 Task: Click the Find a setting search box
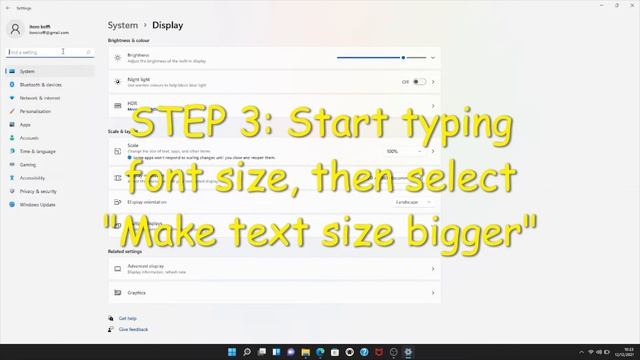point(50,52)
